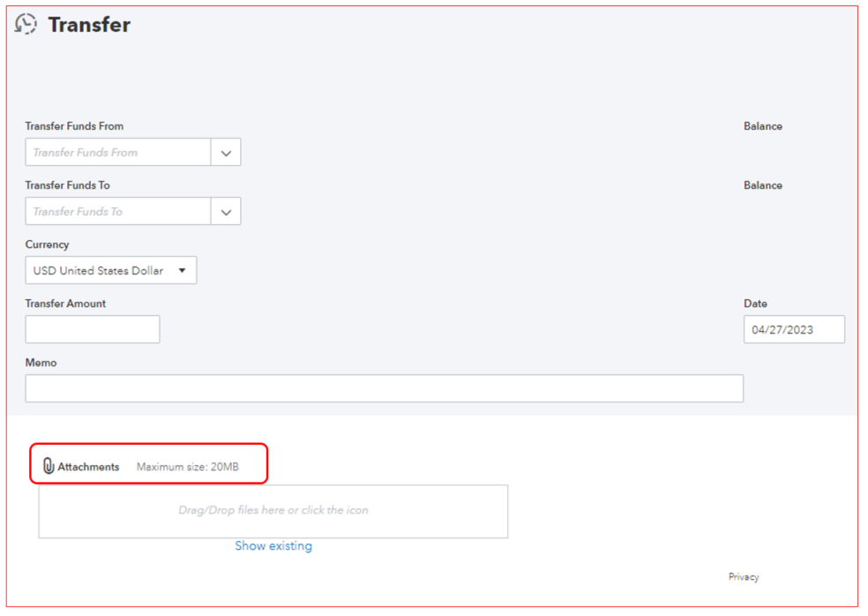Expand the Transfer Funds From account list
Screen dimensions: 868x616
pyautogui.click(x=226, y=152)
